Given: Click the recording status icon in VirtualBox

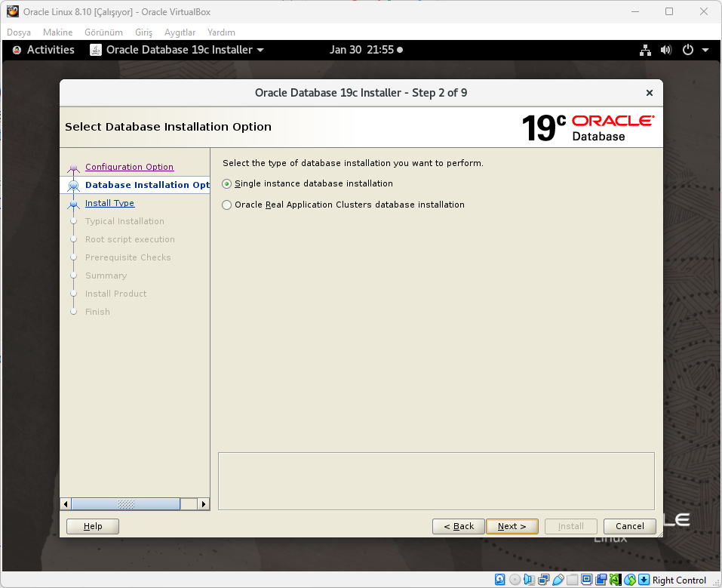Looking at the screenshot, I should point(601,580).
